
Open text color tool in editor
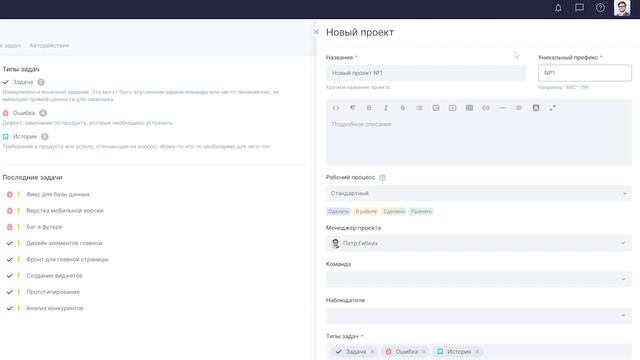[536, 108]
